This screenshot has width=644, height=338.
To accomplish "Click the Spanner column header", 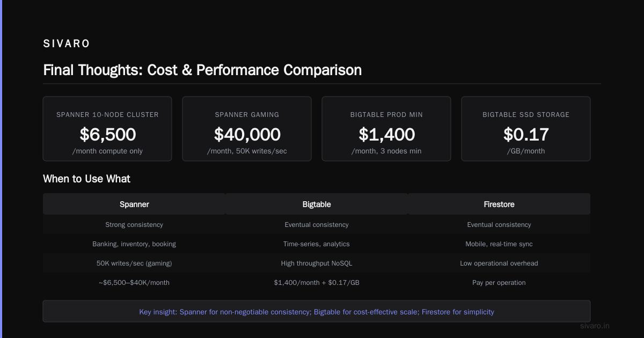I will 134,204.
